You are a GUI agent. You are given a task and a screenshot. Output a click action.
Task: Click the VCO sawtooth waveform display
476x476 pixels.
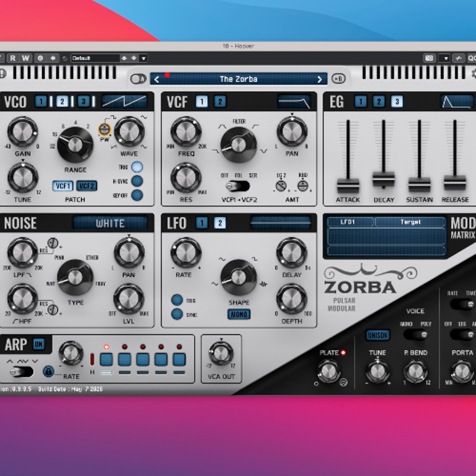(124, 101)
